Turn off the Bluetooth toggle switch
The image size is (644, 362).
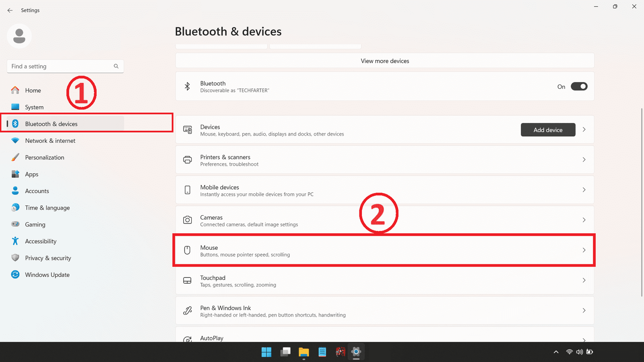[579, 86]
